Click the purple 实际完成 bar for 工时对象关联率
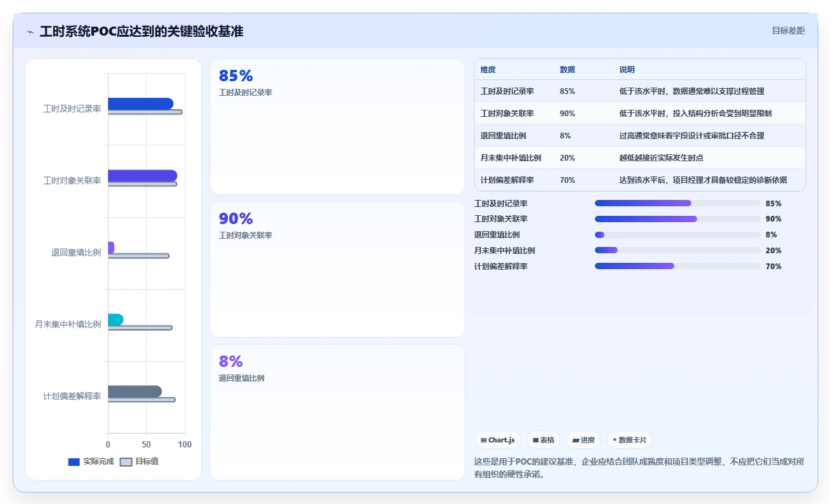Viewport: 831px width, 504px height. [142, 176]
